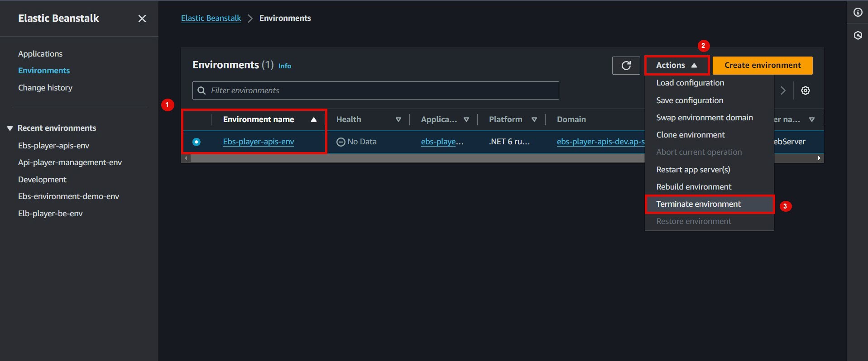This screenshot has height=361, width=868.
Task: Open Ebs-player-apis-env link in table
Action: (259, 142)
